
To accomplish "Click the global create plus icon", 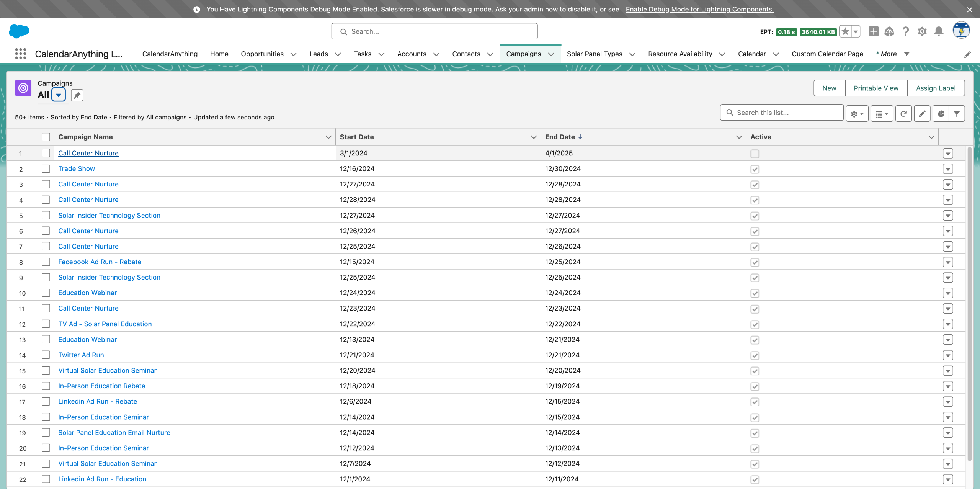I will [x=873, y=31].
